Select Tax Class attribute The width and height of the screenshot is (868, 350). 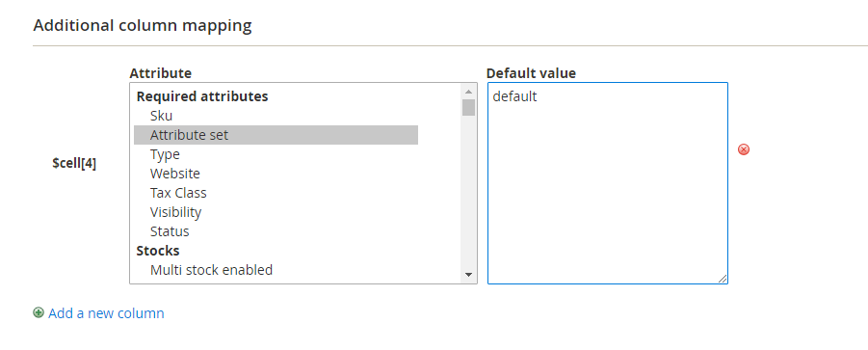pyautogui.click(x=276, y=193)
